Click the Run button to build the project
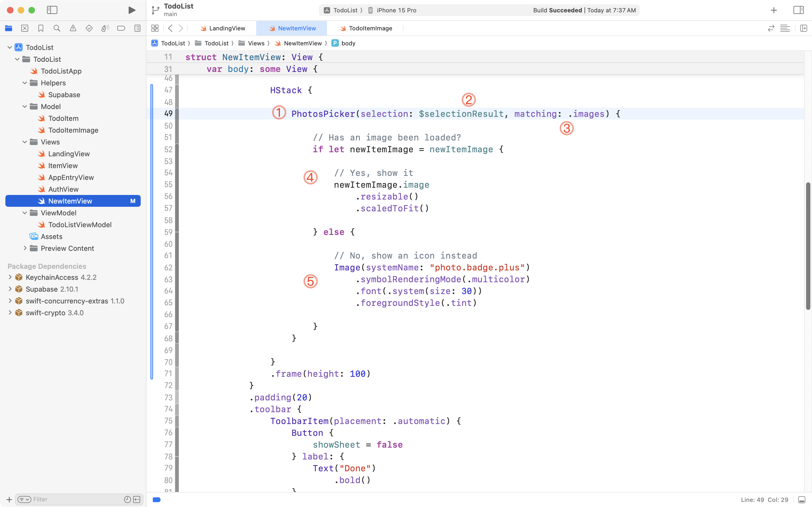Screen dimensions: 812x507 click(131, 10)
